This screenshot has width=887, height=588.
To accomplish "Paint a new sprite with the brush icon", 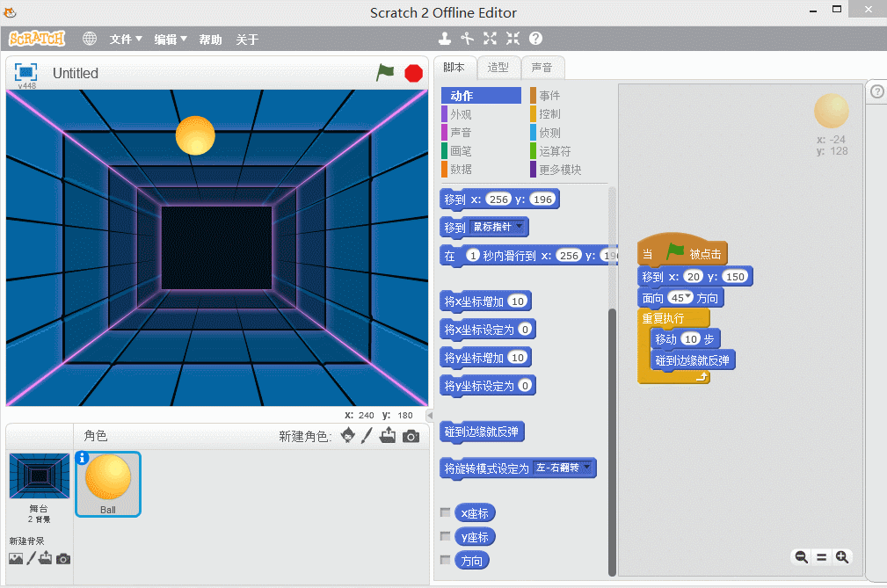I will pos(367,435).
